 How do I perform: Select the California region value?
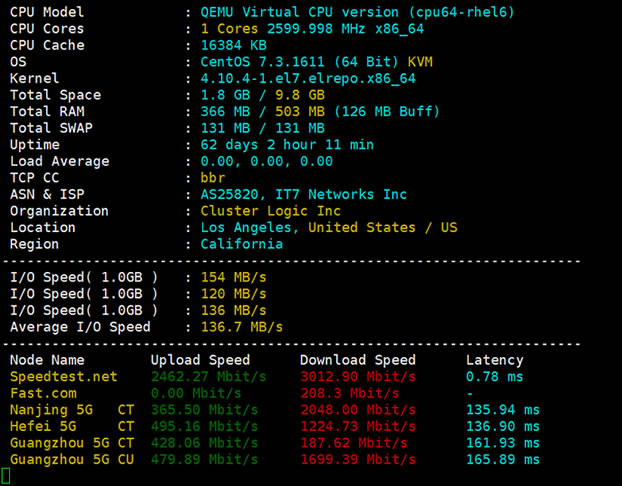click(242, 244)
